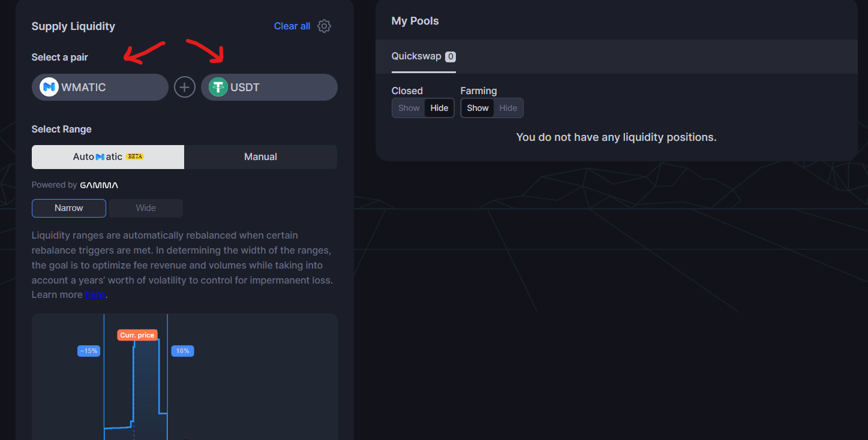This screenshot has height=440, width=868.
Task: Open the Learn more "here" link
Action: coord(95,295)
